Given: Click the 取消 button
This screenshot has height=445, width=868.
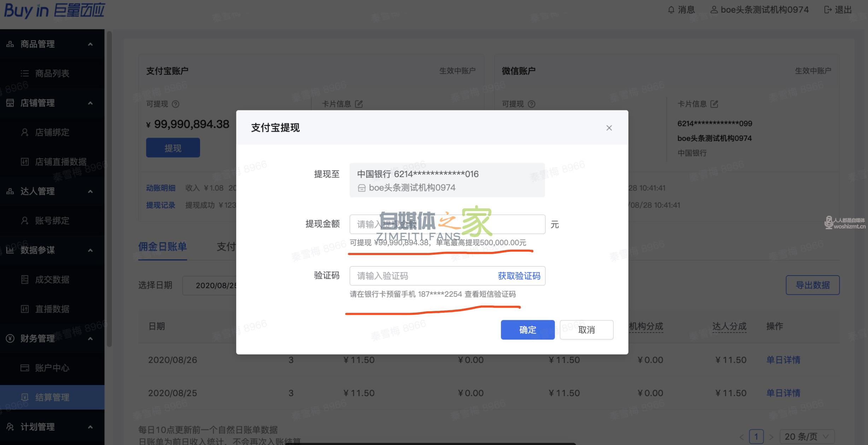Looking at the screenshot, I should [586, 330].
